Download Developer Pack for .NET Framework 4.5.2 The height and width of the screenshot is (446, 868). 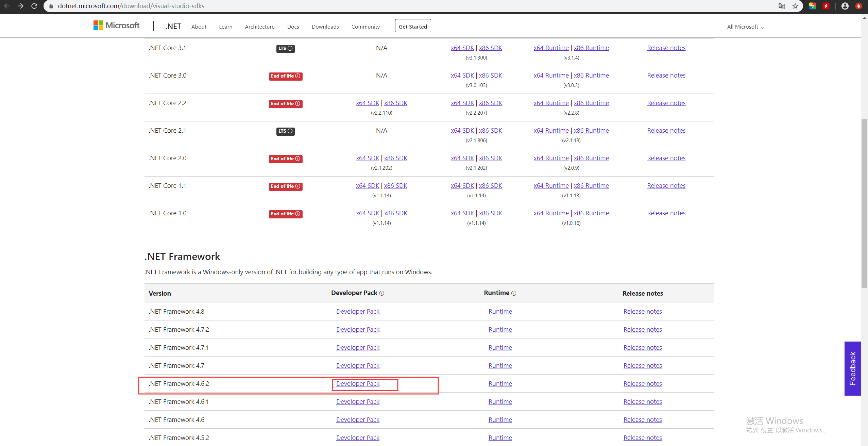[358, 437]
